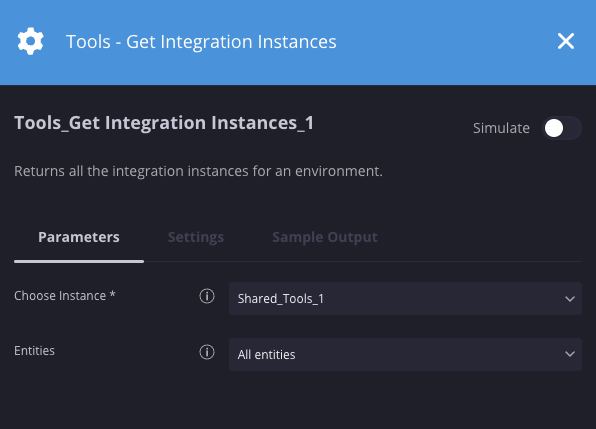
Task: Click the Tools_Get Integration Instances_1 title
Action: click(164, 123)
